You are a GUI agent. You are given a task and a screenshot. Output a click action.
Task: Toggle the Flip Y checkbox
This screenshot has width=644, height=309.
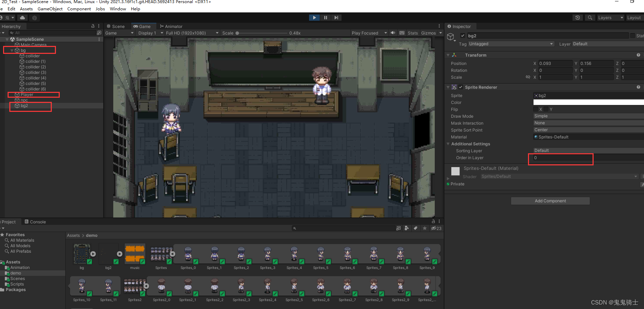546,109
